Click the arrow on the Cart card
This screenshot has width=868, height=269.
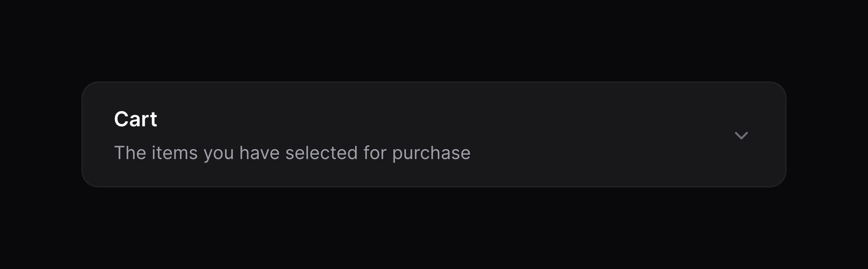(x=741, y=135)
